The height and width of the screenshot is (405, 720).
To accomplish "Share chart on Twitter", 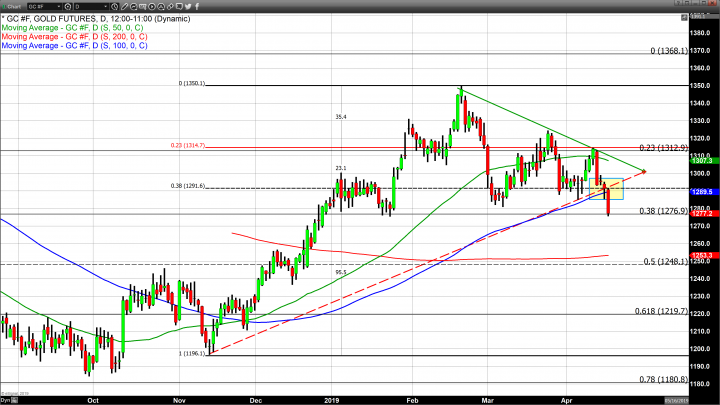I will pyautogui.click(x=188, y=6).
